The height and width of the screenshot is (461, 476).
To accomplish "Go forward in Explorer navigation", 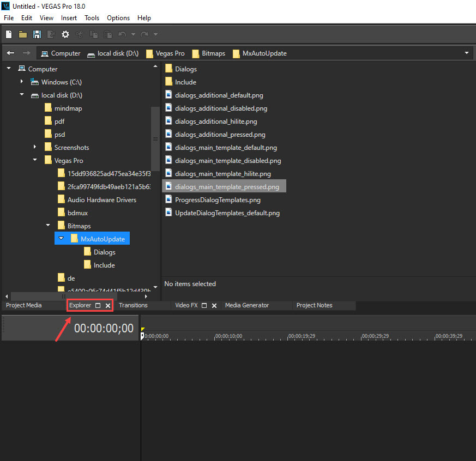I will tap(27, 53).
